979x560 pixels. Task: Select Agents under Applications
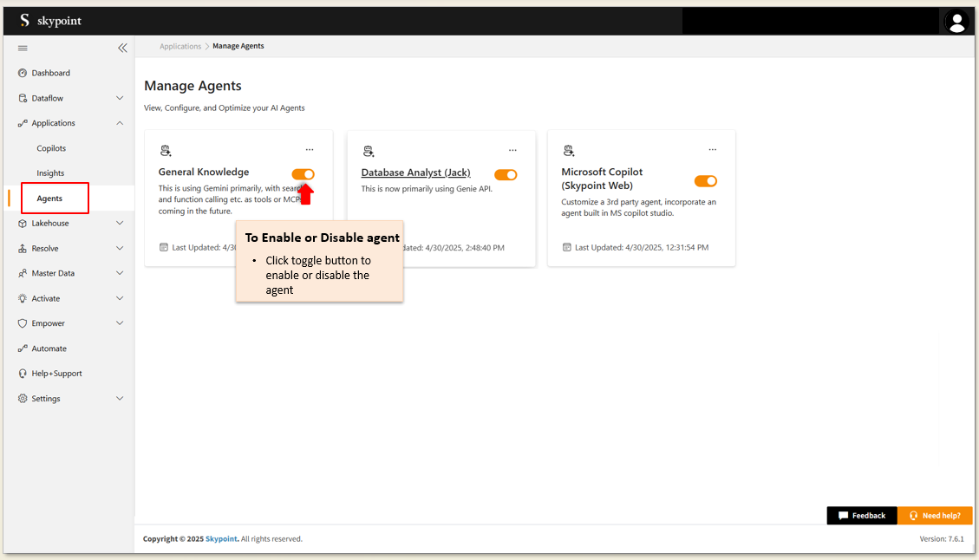[x=49, y=199]
